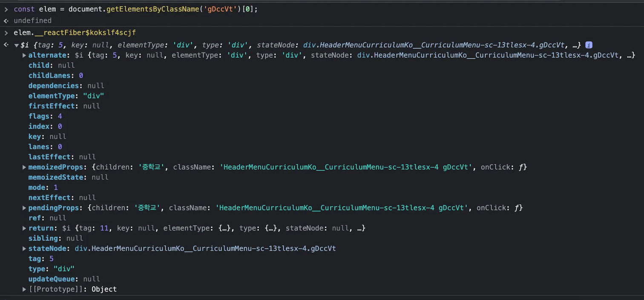This screenshot has height=300, width=644.
Task: Click the prompt chevron before const elem
Action: point(6,9)
